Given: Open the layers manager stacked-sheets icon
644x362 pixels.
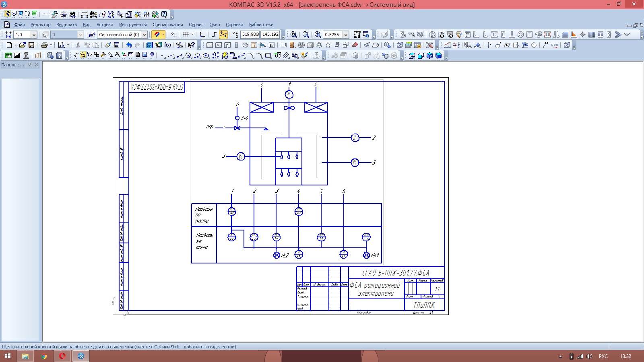Looking at the screenshot, I should click(x=92, y=35).
